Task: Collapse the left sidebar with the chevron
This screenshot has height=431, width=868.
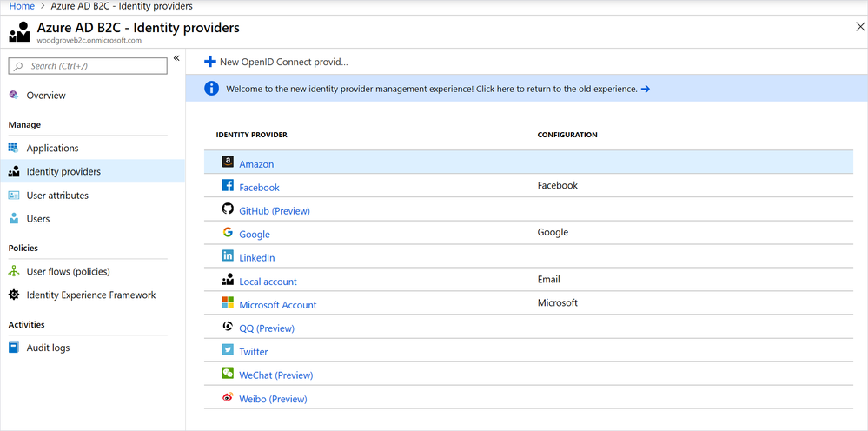Action: (x=176, y=58)
